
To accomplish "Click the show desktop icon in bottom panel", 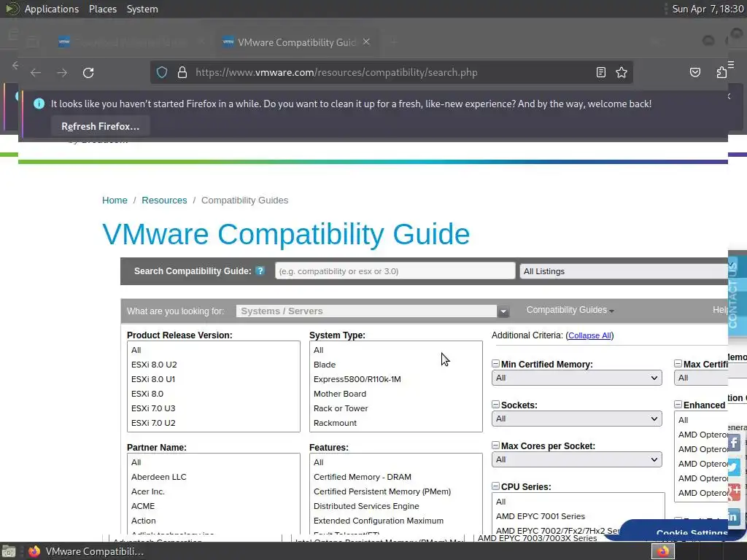I will (x=9, y=551).
